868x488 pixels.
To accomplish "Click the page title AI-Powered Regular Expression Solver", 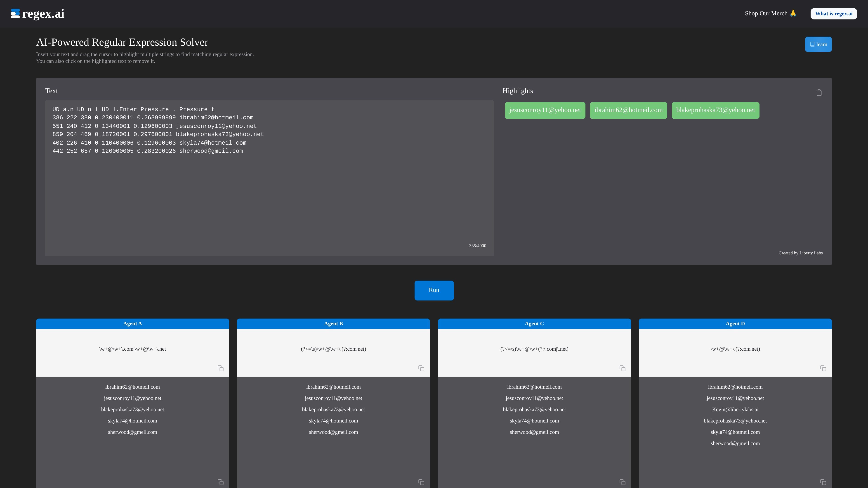I will (122, 42).
